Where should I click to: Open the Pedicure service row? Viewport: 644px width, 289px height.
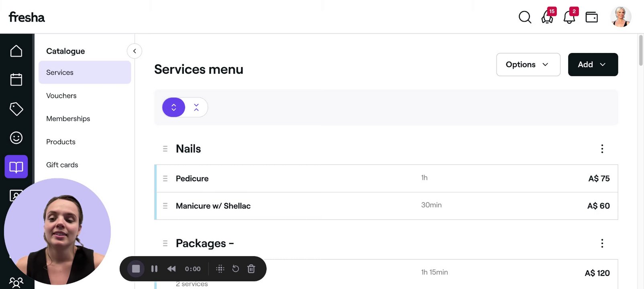192,179
